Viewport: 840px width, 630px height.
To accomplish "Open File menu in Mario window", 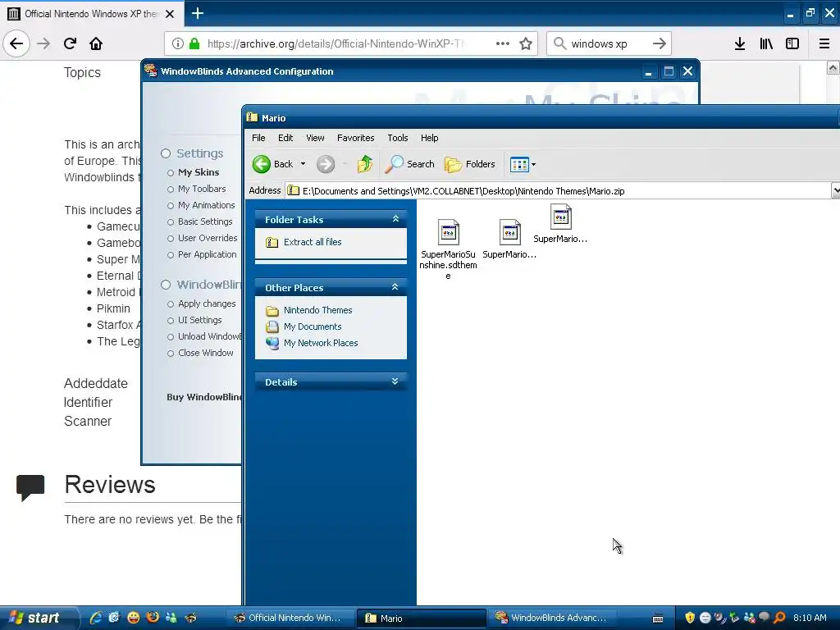I will [x=258, y=138].
